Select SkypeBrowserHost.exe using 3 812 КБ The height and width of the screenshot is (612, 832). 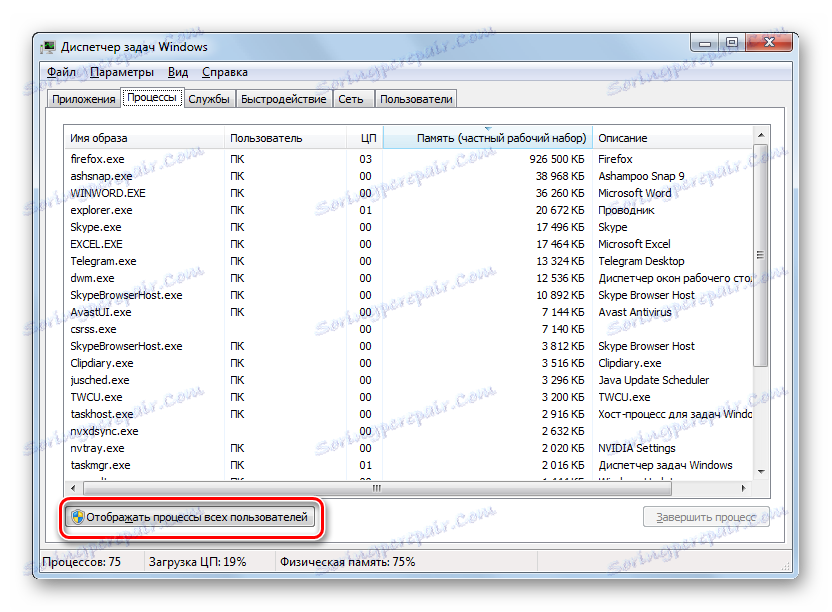pyautogui.click(x=409, y=346)
